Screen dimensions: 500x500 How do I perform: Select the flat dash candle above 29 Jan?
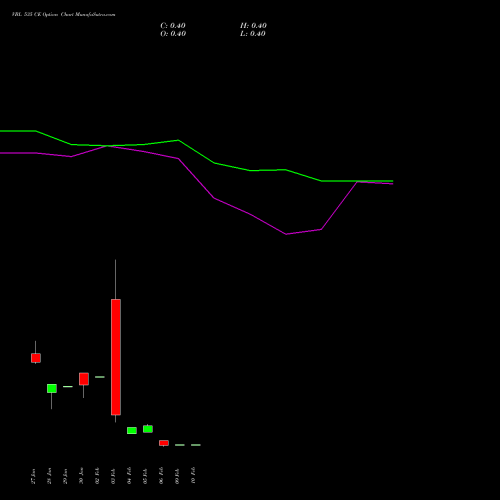point(68,386)
